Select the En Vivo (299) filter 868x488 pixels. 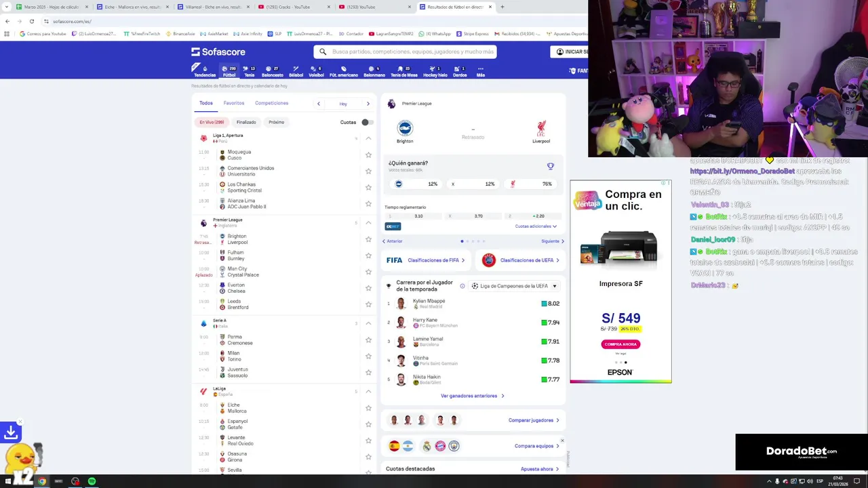tap(212, 122)
